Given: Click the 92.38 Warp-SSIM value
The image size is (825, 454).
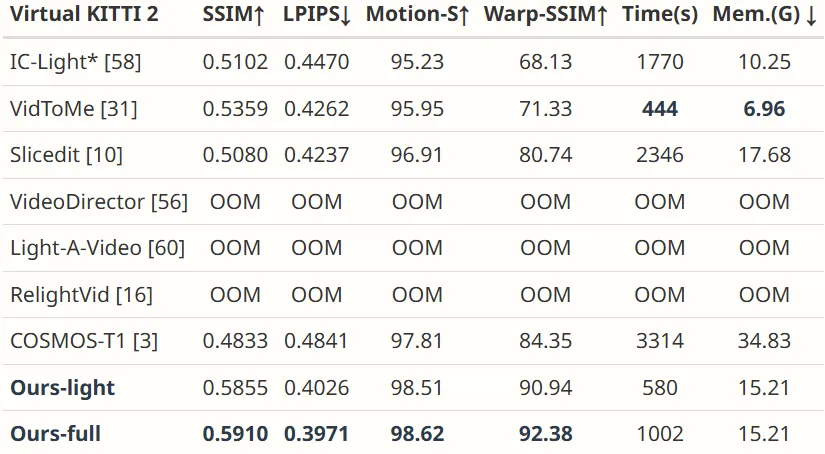Looking at the screenshot, I should coord(546,435).
